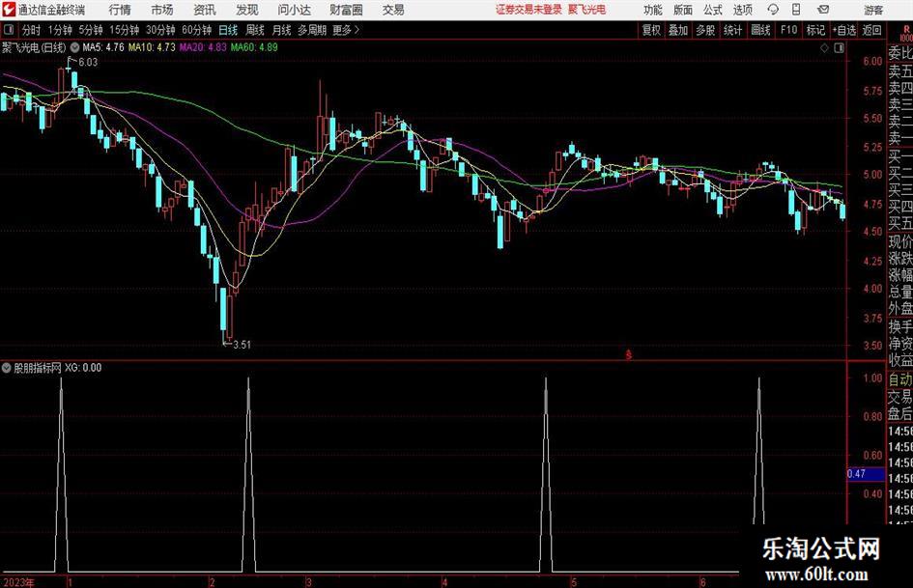Switch to the 60分钟 period tab

(196, 30)
